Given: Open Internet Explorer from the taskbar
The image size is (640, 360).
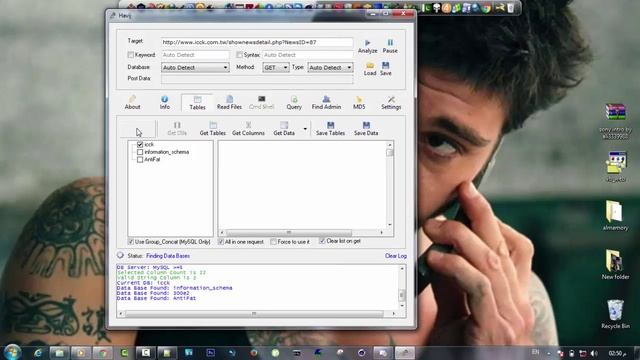Looking at the screenshot, I should click(38, 353).
